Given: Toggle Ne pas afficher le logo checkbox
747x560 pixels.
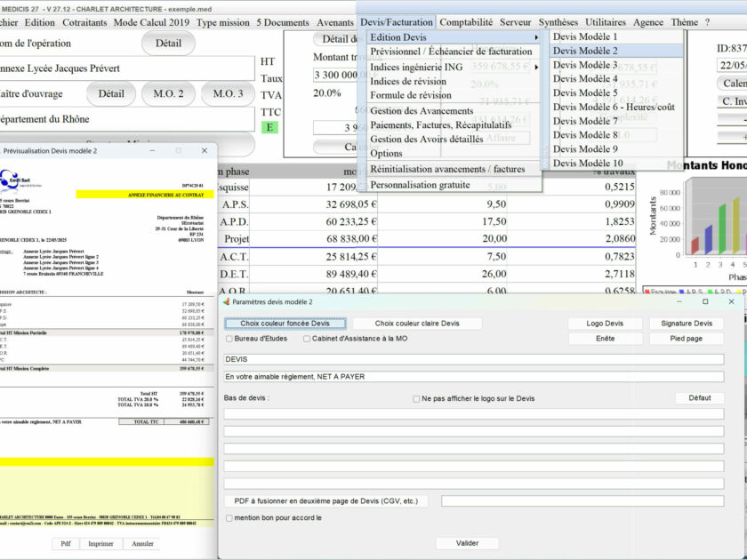Looking at the screenshot, I should click(416, 399).
